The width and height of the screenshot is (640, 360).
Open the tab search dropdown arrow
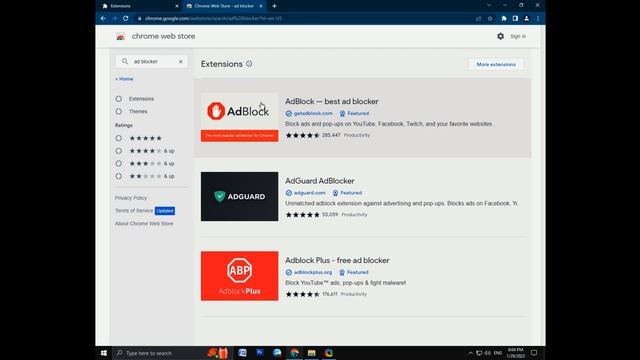[x=489, y=6]
